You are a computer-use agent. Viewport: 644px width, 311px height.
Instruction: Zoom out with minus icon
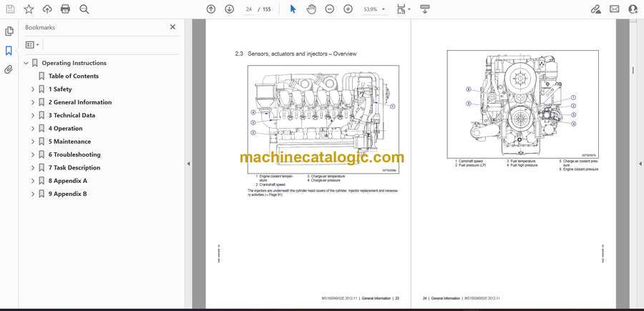pyautogui.click(x=329, y=9)
